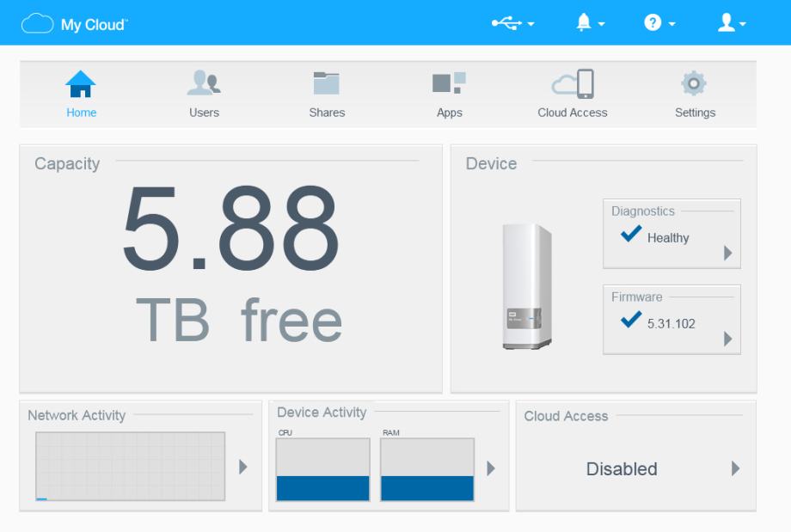Image resolution: width=791 pixels, height=532 pixels.
Task: Expand Diagnostics details arrow
Action: coord(727,253)
